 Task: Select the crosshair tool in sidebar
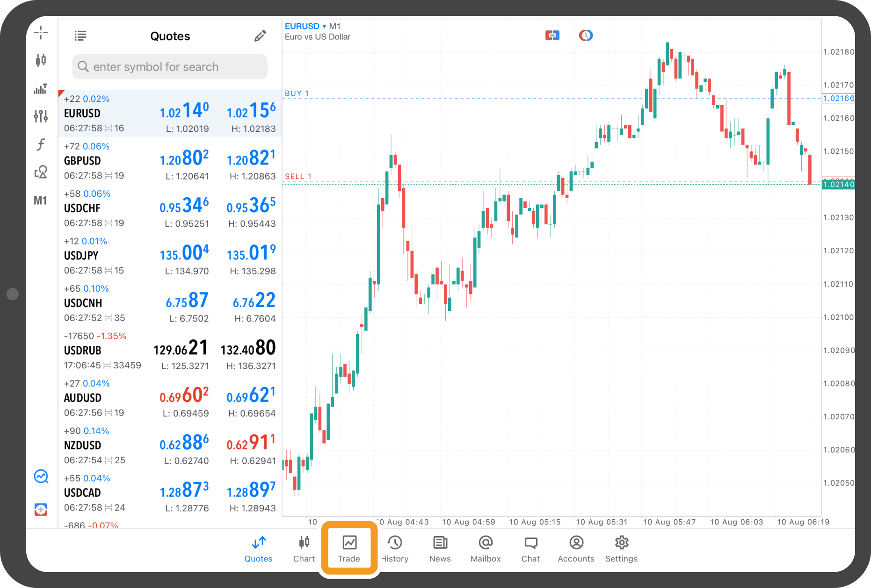(x=41, y=33)
